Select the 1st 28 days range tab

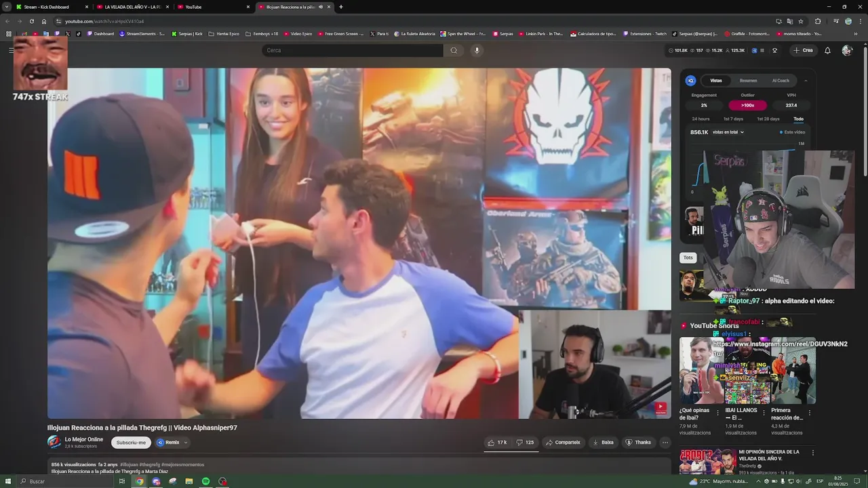[x=767, y=119]
